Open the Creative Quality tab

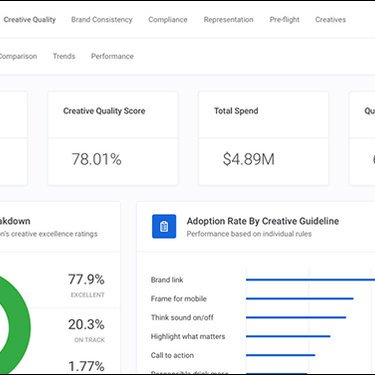(x=29, y=20)
